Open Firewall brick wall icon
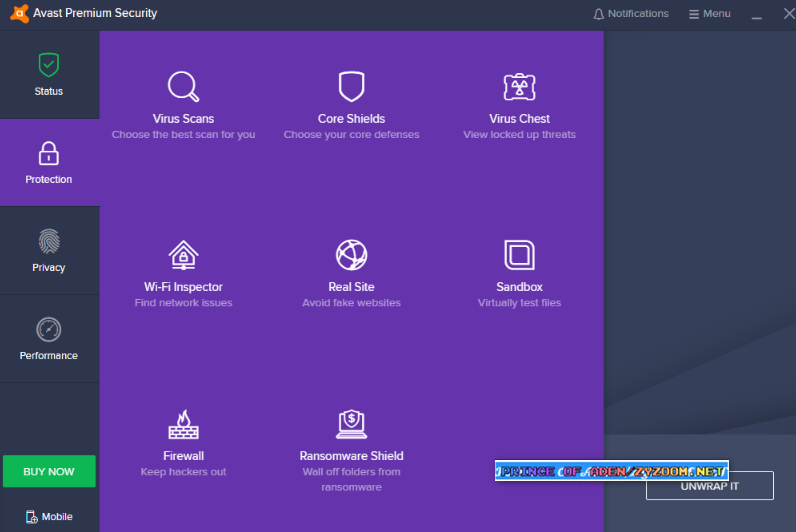796x532 pixels. pos(183,424)
